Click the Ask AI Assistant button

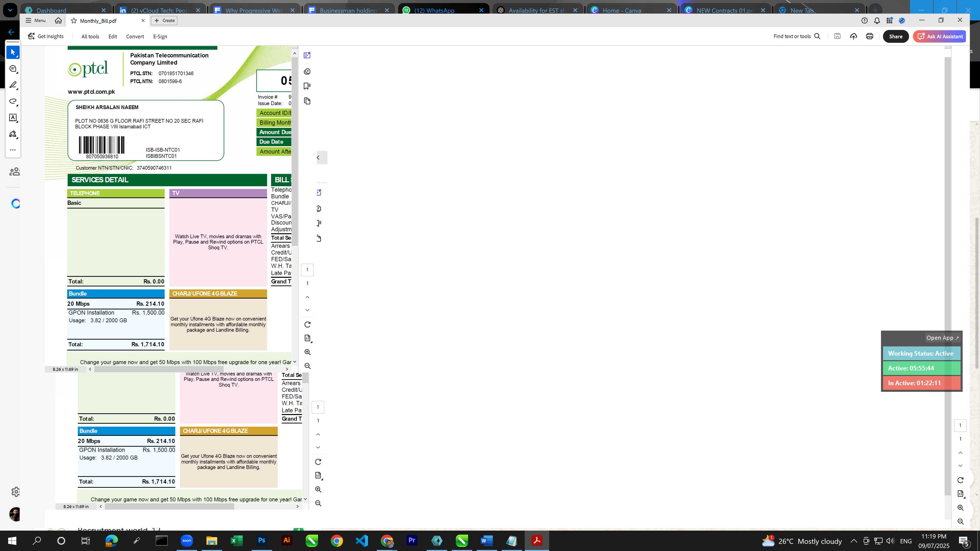point(939,36)
